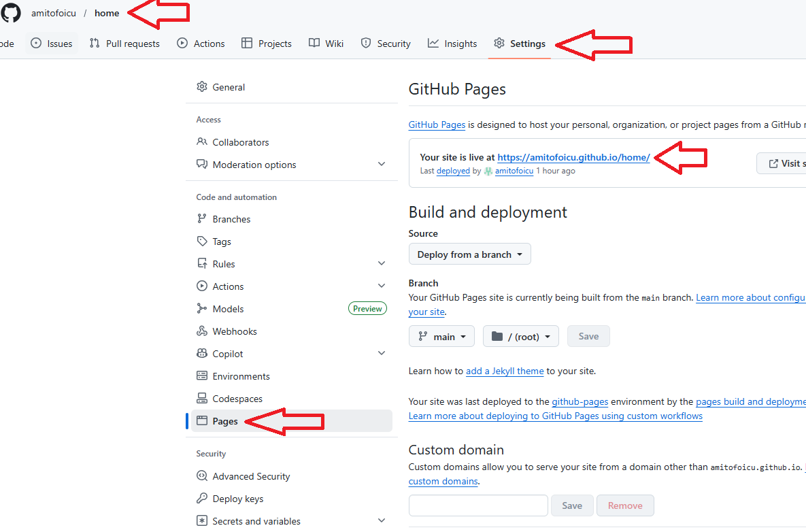Select the Settings tab label

(527, 44)
